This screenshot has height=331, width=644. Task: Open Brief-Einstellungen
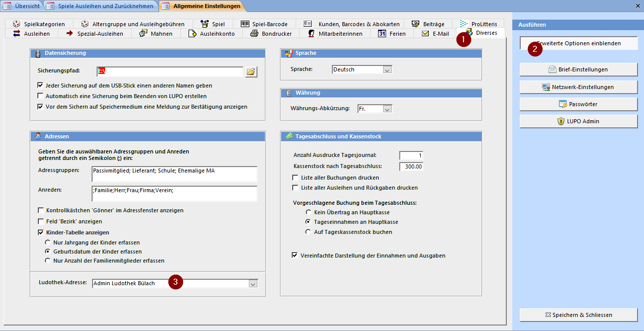click(579, 69)
